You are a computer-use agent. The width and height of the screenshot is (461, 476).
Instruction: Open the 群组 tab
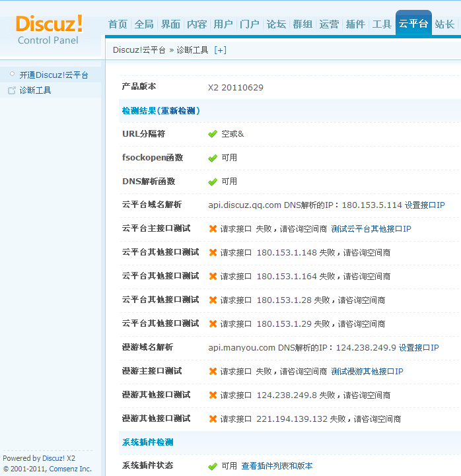(x=302, y=24)
